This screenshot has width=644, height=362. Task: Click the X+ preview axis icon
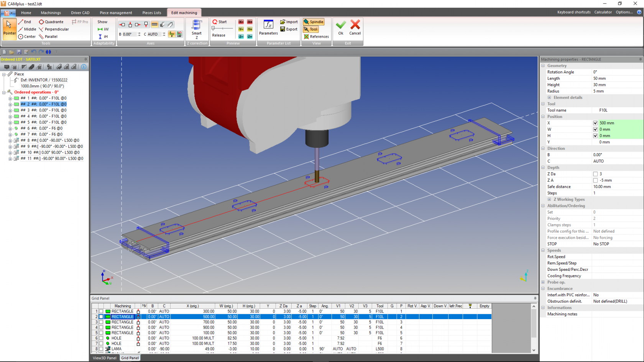[x=250, y=22]
